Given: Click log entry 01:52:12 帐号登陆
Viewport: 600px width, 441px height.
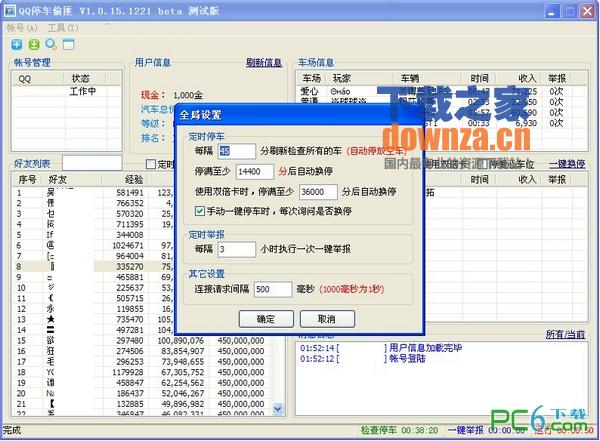Looking at the screenshot, I should (363, 359).
